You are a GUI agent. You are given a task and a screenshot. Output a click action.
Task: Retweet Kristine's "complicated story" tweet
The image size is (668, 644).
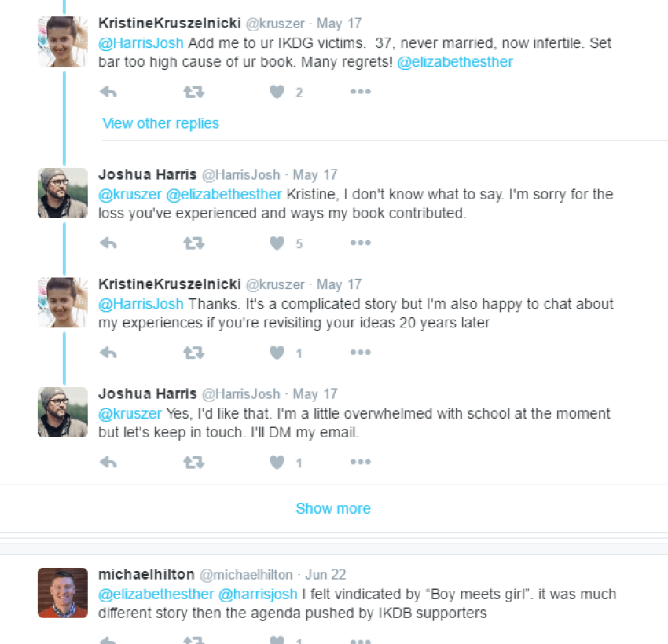pyautogui.click(x=193, y=353)
